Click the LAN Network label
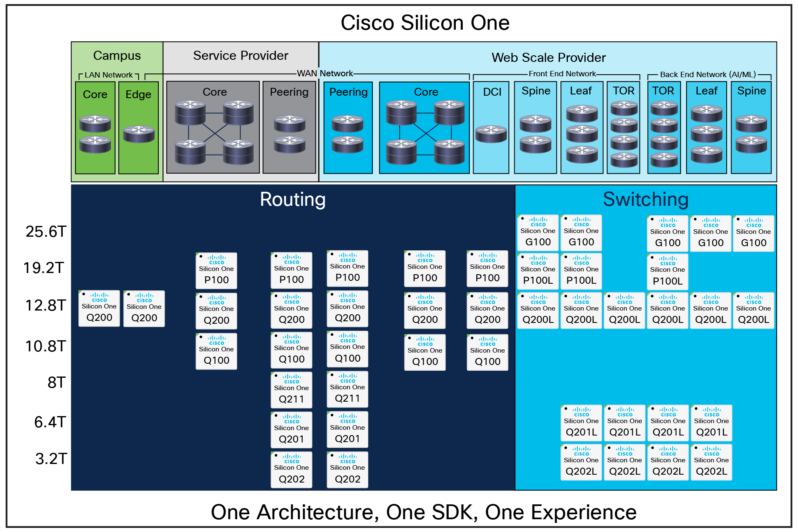 [x=109, y=75]
